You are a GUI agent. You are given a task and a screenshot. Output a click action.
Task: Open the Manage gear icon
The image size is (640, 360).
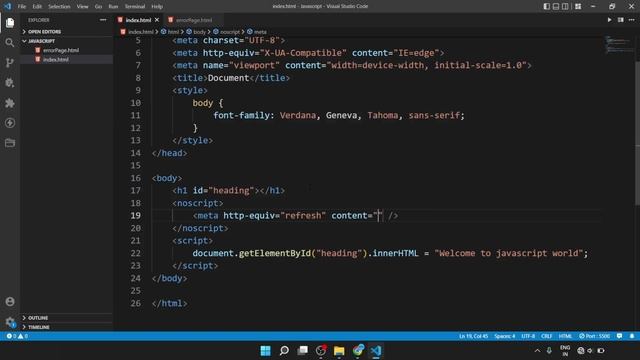click(x=10, y=322)
